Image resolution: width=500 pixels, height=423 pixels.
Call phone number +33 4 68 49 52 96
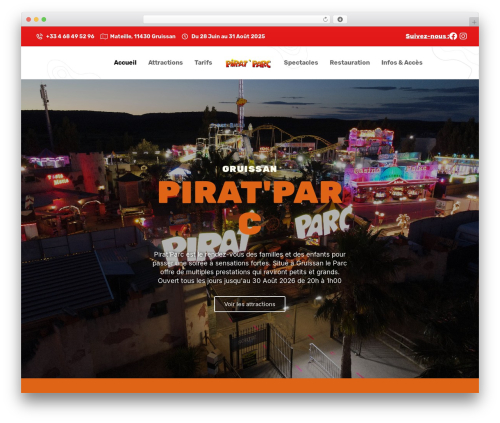[70, 36]
